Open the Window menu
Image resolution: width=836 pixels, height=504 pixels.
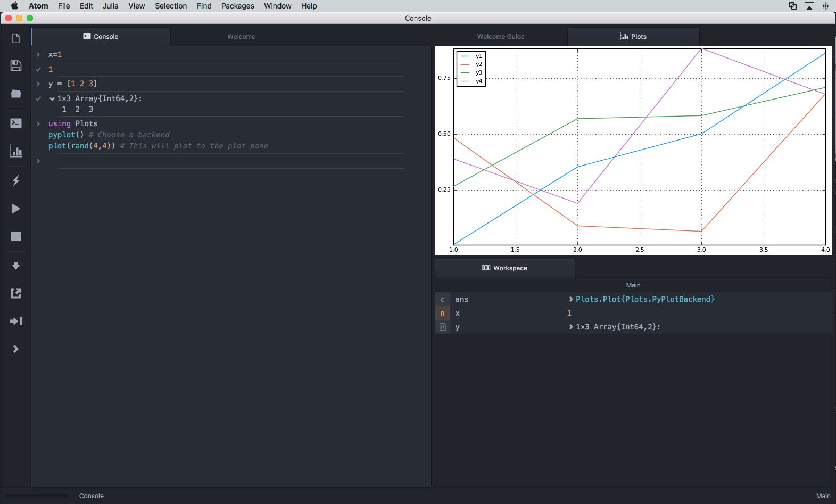[x=278, y=6]
